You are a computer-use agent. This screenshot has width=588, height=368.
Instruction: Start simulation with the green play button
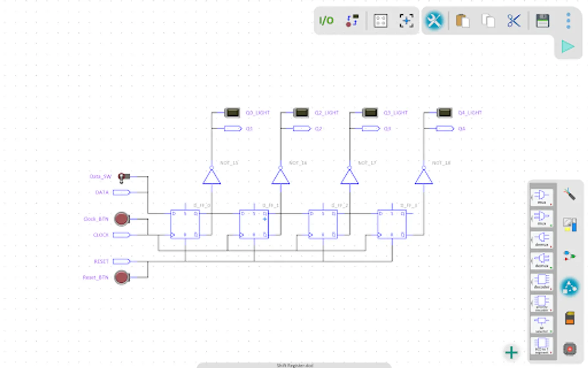568,47
